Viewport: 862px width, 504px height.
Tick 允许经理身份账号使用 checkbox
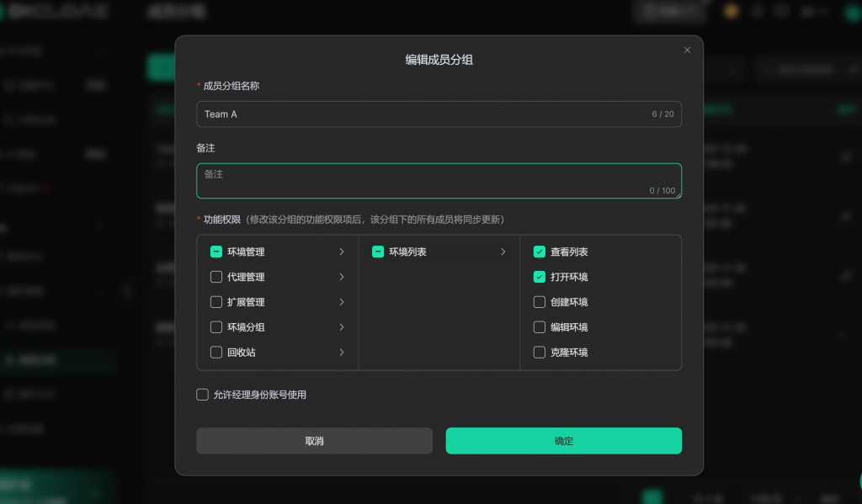203,395
